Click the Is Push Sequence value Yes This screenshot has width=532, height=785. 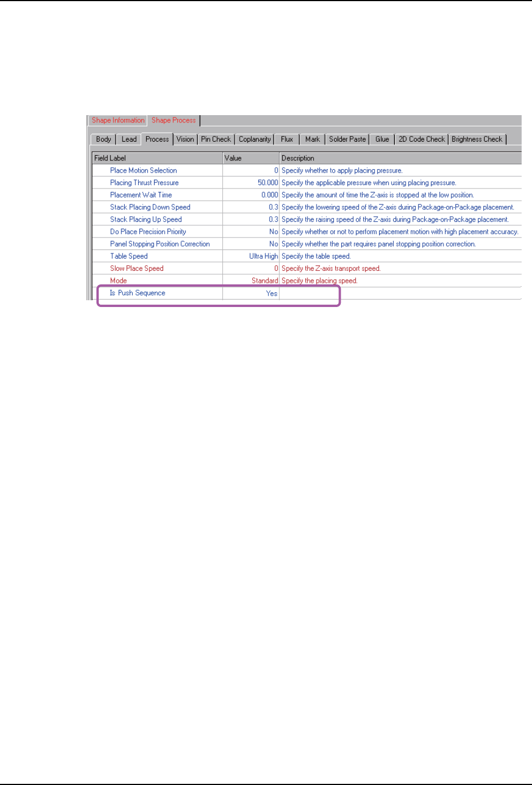(x=272, y=293)
